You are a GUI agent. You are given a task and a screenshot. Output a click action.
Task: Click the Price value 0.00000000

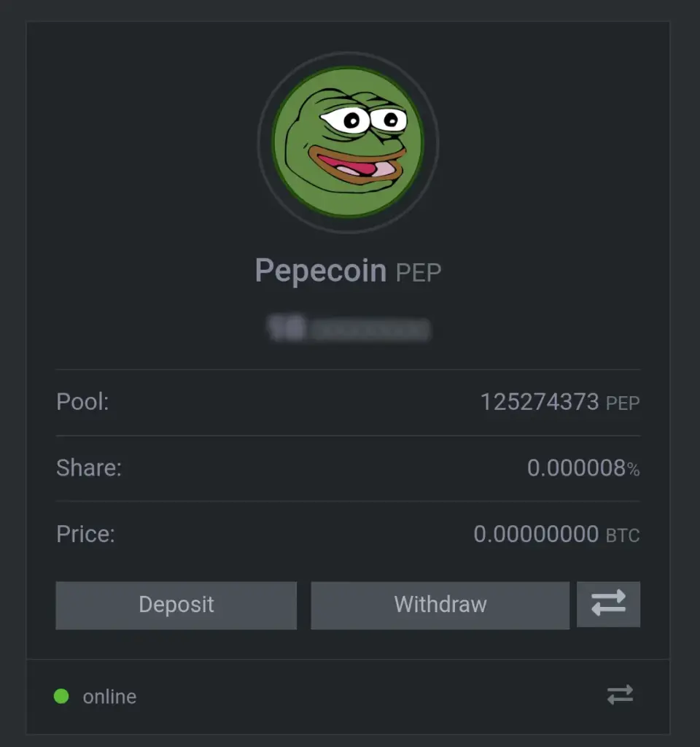(536, 534)
